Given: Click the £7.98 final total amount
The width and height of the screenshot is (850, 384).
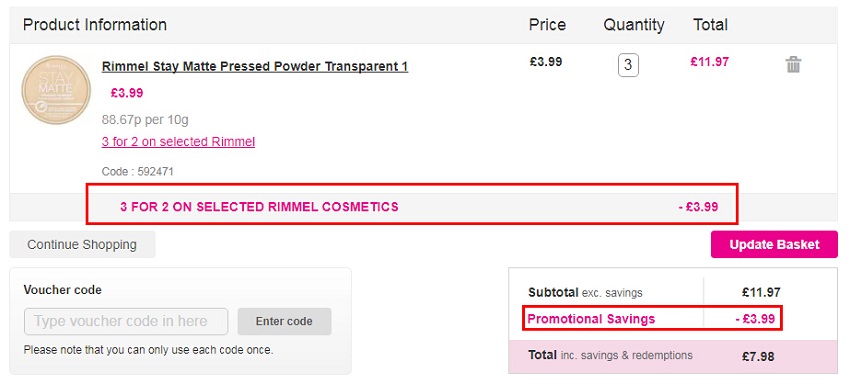Looking at the screenshot, I should (758, 357).
